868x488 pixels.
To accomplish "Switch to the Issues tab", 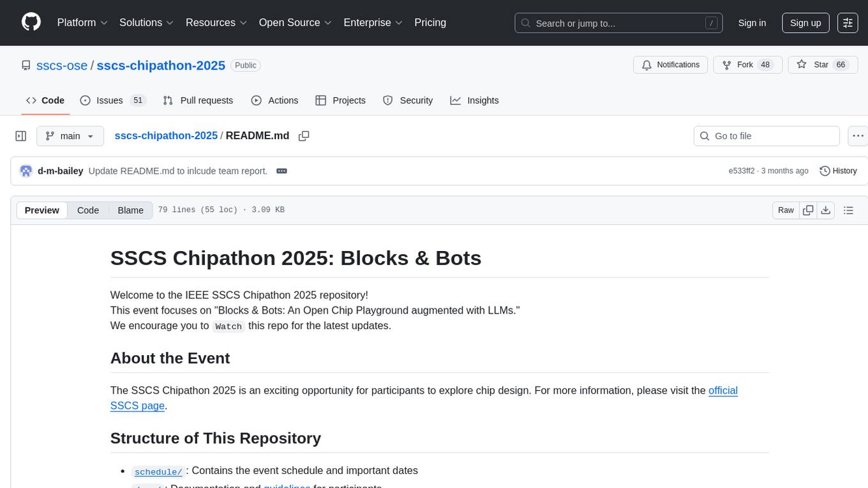I will pos(113,100).
